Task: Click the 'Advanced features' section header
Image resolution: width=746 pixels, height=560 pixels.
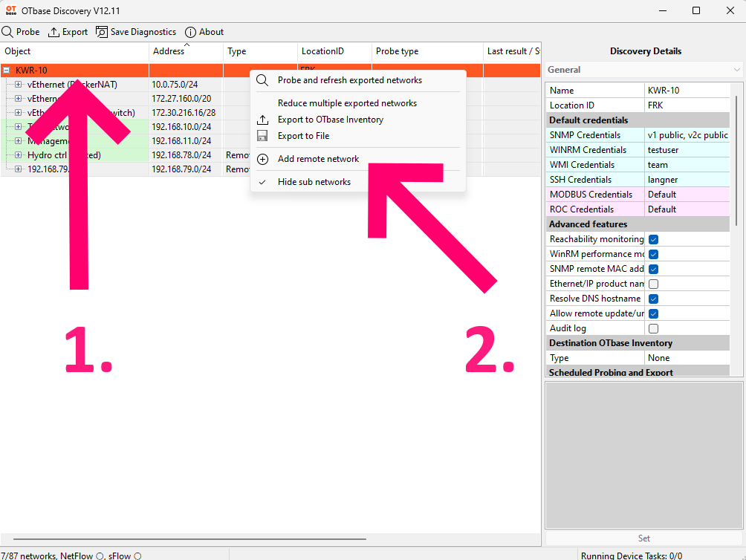Action: (638, 224)
